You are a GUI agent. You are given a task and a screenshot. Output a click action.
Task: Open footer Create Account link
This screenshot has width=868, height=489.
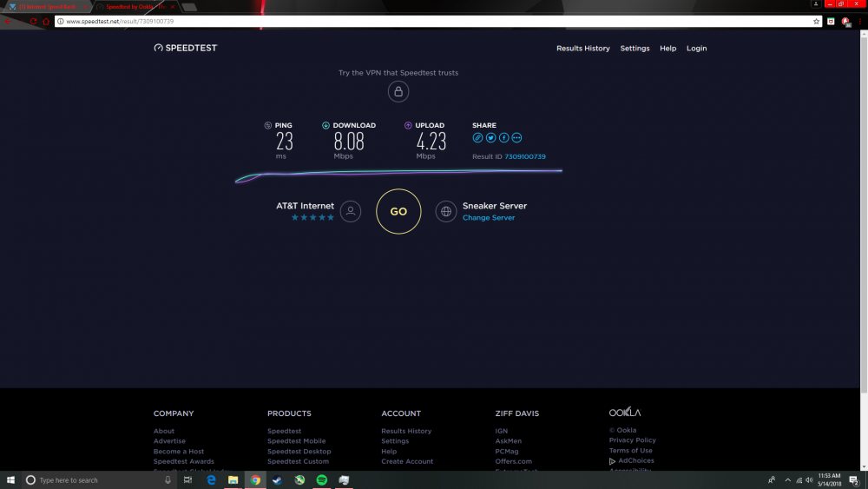[407, 461]
